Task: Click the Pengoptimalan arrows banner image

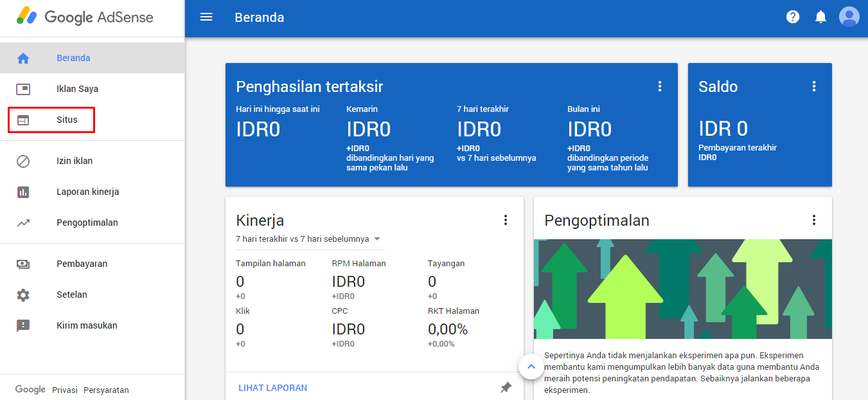Action: tap(683, 289)
